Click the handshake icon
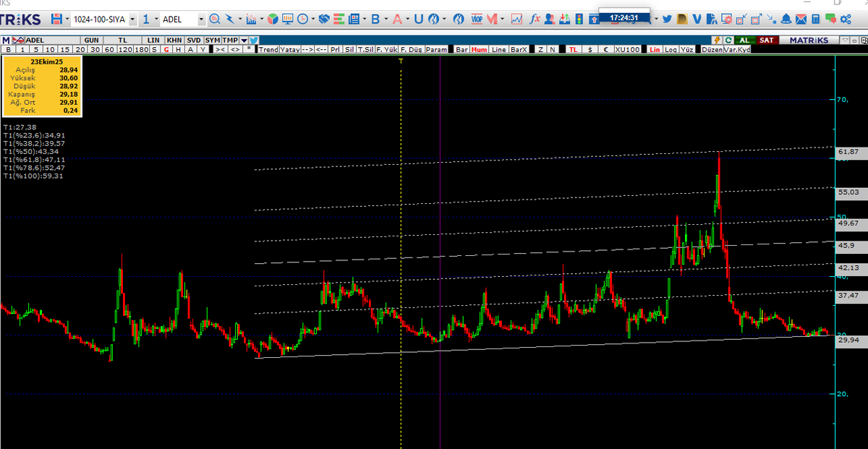868x449 pixels. point(323,20)
